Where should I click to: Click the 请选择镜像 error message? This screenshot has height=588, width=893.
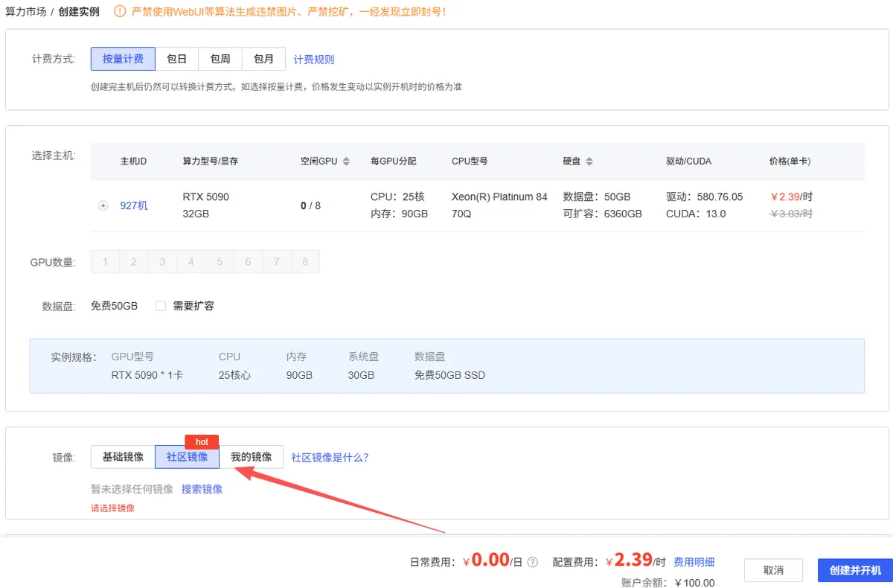coord(112,508)
